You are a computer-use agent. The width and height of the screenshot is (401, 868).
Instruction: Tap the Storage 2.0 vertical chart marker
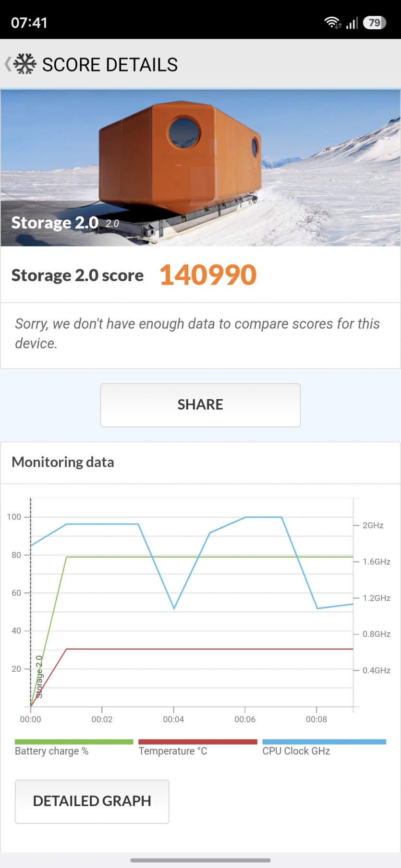tap(39, 677)
